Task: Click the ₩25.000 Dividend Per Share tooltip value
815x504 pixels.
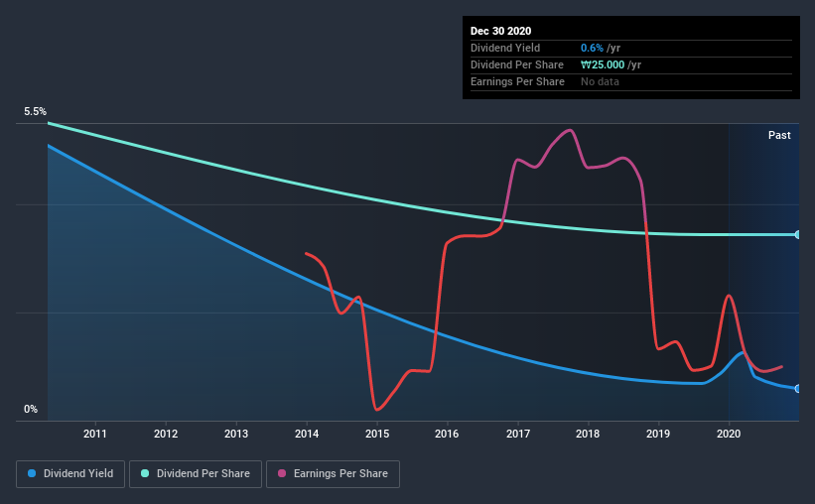Action: click(x=603, y=64)
